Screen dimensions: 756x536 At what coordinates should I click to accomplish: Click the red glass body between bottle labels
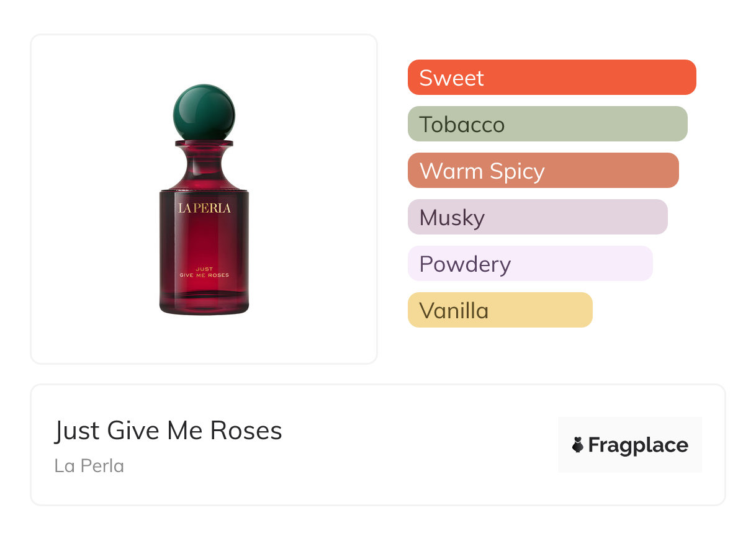204,242
